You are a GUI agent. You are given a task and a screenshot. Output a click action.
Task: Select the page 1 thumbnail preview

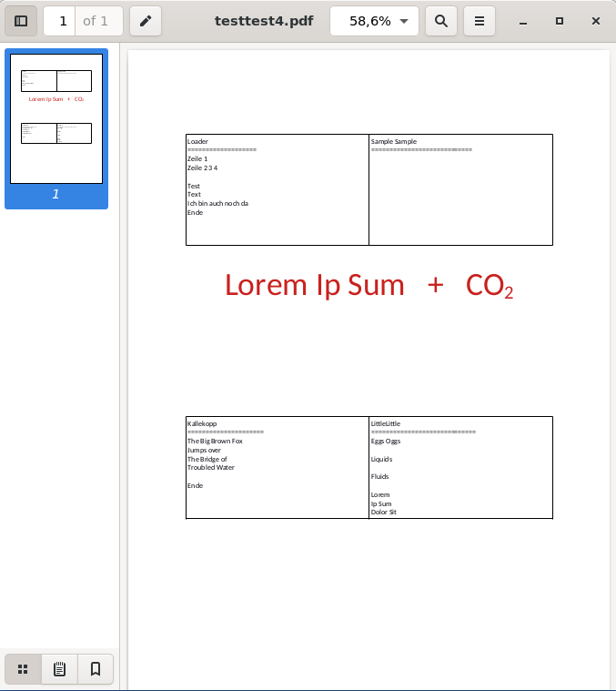56,118
